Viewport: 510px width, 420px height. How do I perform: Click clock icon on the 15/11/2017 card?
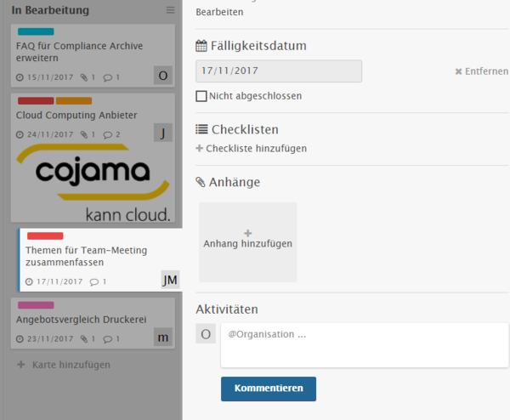20,77
